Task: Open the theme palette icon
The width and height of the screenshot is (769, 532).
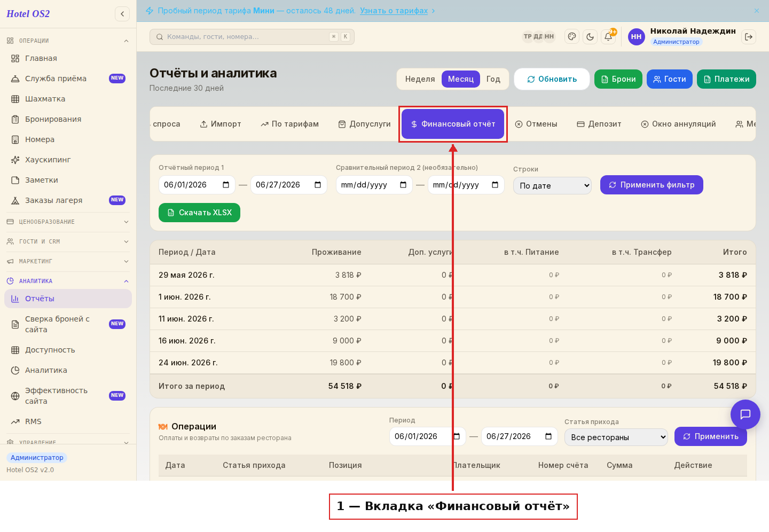Action: tap(572, 37)
